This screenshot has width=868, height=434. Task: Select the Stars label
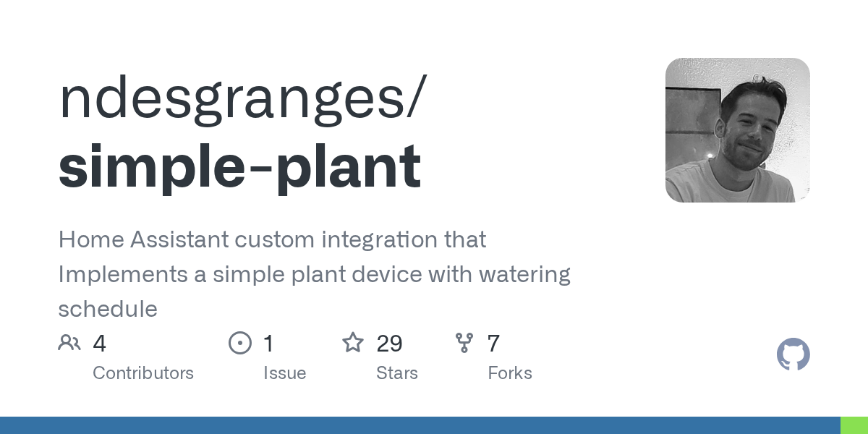point(397,373)
